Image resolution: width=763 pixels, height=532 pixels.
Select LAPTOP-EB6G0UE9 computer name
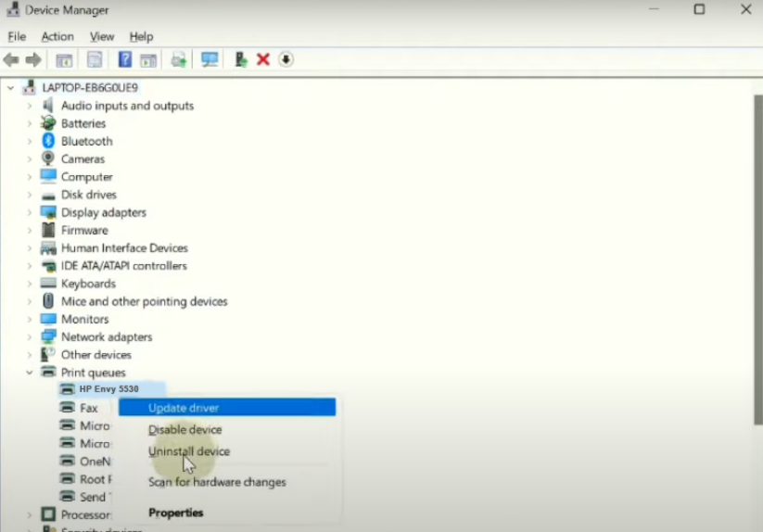click(x=90, y=87)
